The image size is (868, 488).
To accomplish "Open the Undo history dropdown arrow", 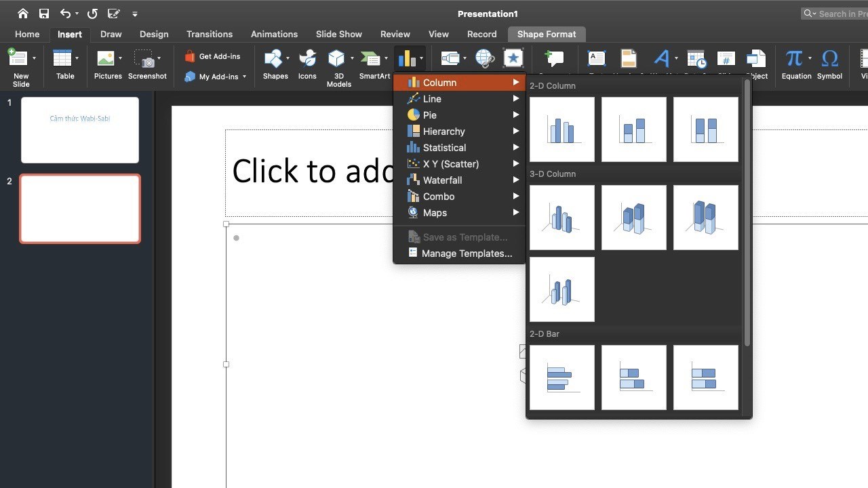I will 77,14.
